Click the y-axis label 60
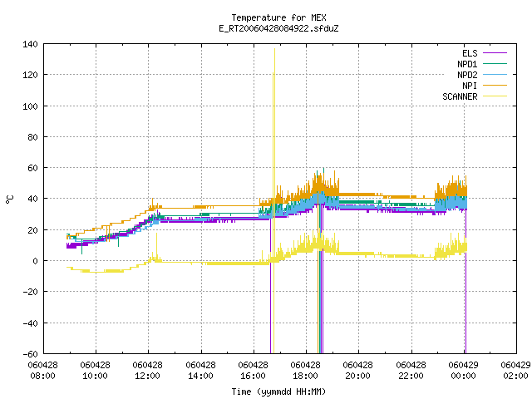Screen dimensions: 532x399 tap(32, 168)
